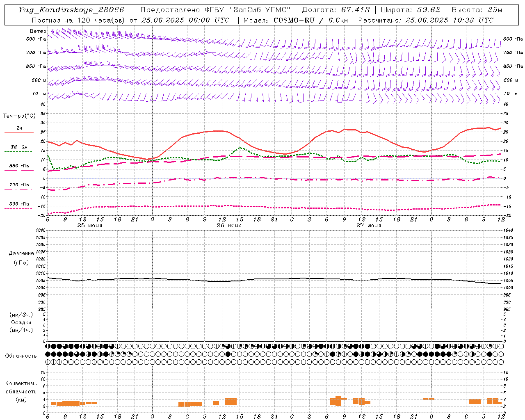525x420 pixels.
Task: Click the 25 июня date label
Action: 89,226
